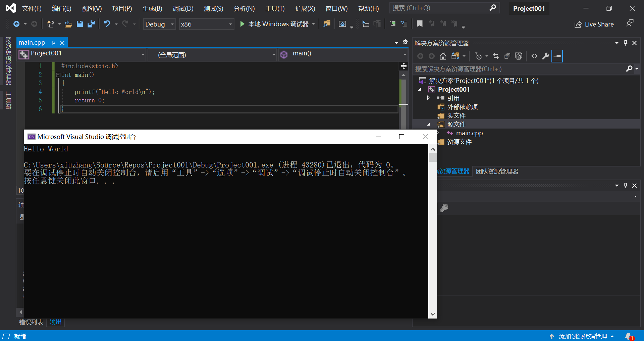The height and width of the screenshot is (341, 644).
Task: Collapse the 源文件 source files folder
Action: (429, 124)
